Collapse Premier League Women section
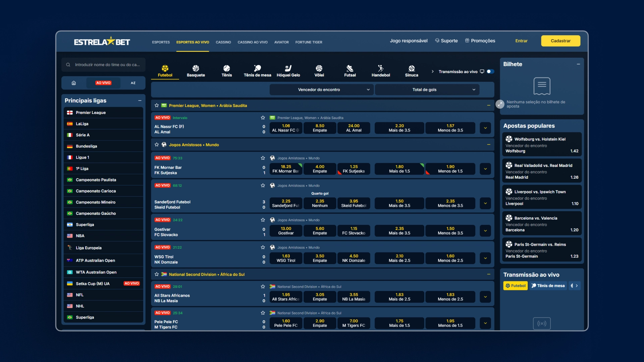This screenshot has width=644, height=362. point(488,105)
